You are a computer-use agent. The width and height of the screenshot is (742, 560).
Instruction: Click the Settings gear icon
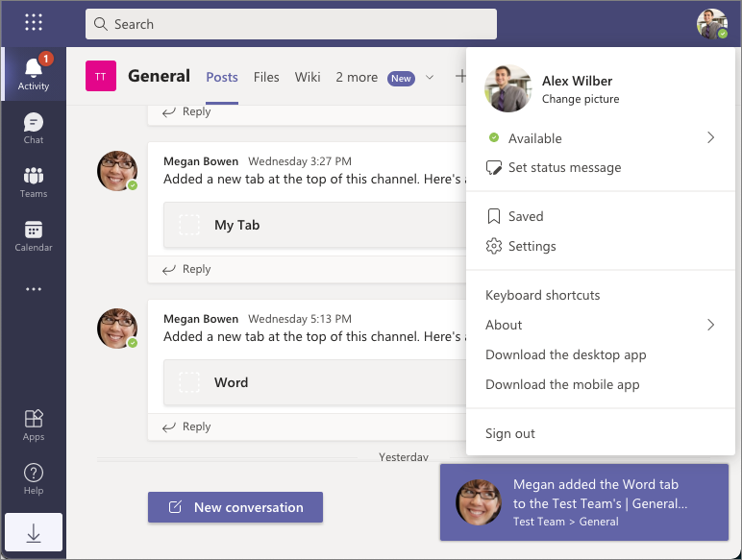tap(494, 246)
